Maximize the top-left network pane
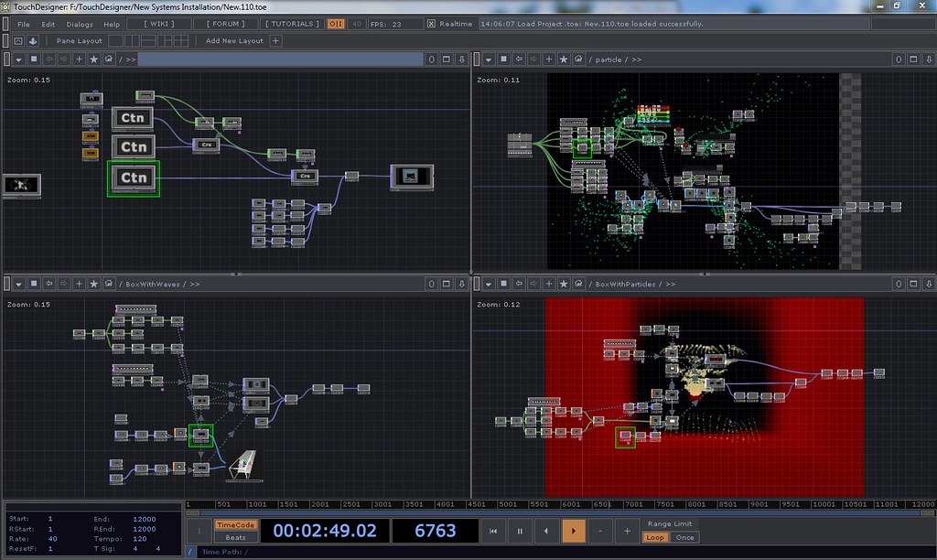Viewport: 937px width, 560px height. [447, 59]
